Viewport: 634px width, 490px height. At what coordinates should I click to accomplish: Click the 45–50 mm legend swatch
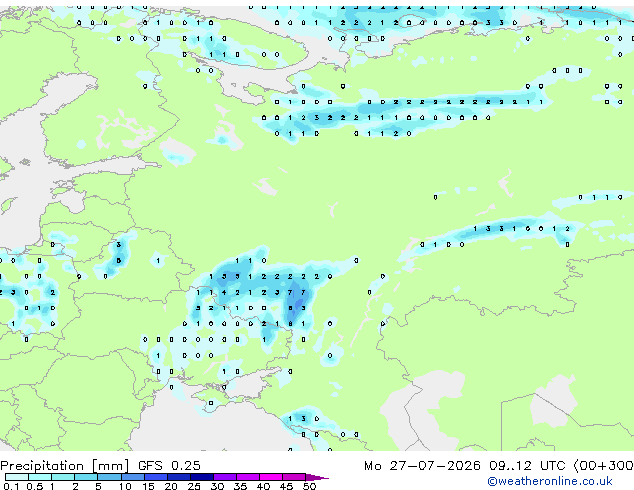tap(294, 477)
